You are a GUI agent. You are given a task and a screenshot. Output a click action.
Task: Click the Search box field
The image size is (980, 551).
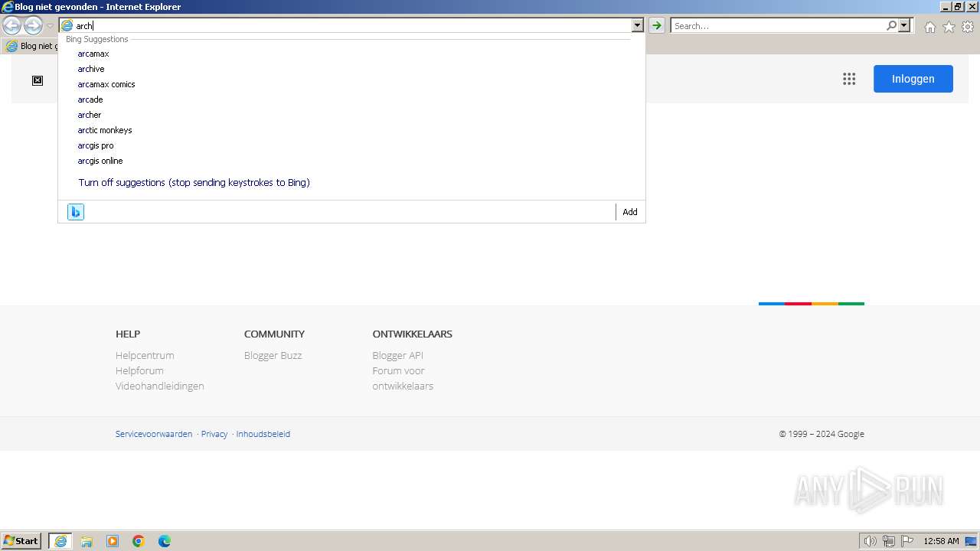778,25
